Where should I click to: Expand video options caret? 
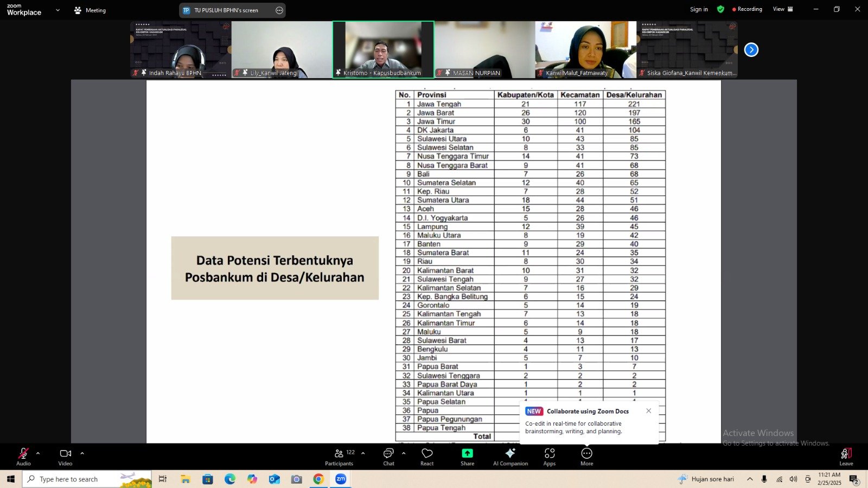tap(82, 453)
